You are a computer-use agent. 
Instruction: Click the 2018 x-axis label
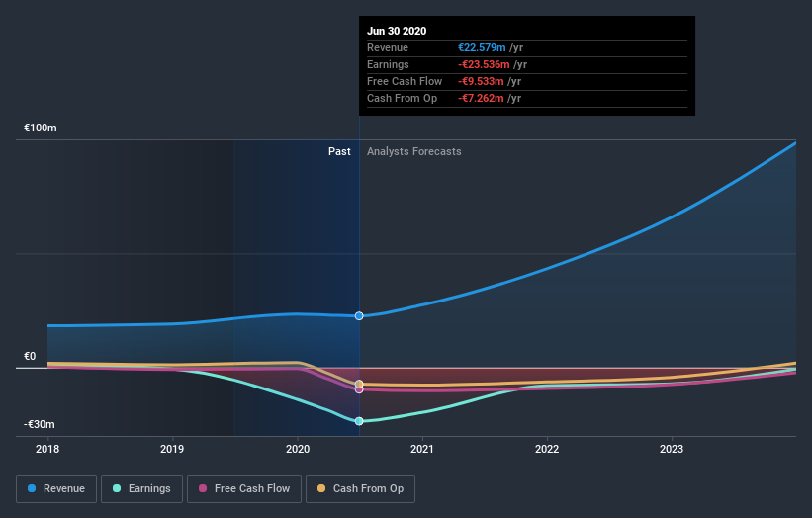tap(47, 449)
